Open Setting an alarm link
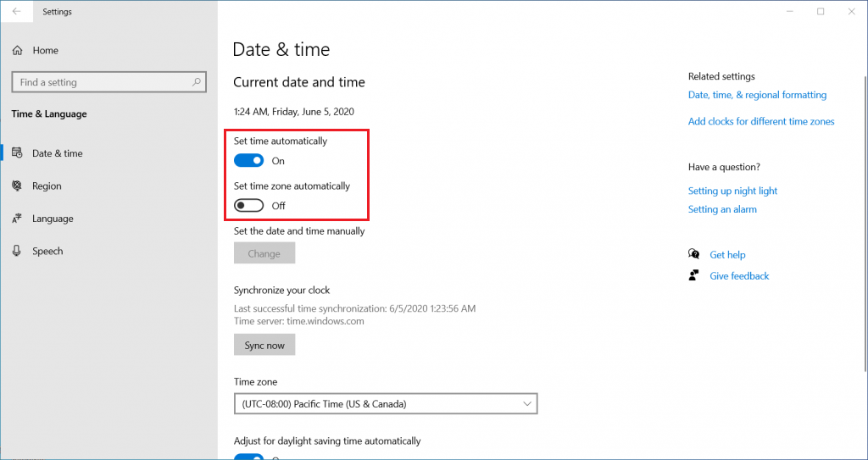 tap(722, 209)
